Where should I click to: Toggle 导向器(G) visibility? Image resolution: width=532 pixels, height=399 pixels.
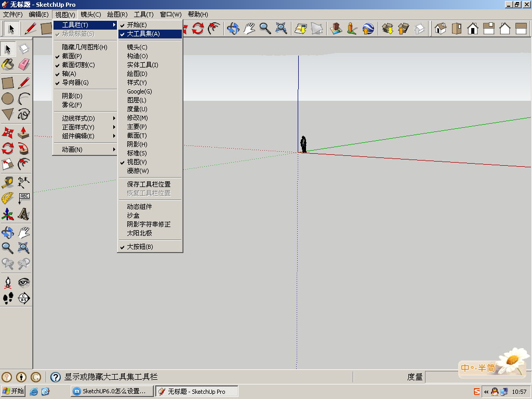pos(85,83)
